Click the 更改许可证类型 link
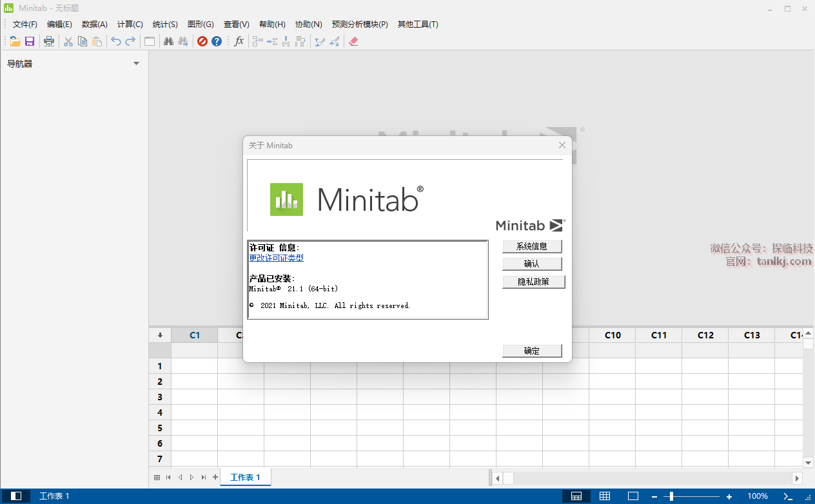815x504 pixels. point(277,258)
